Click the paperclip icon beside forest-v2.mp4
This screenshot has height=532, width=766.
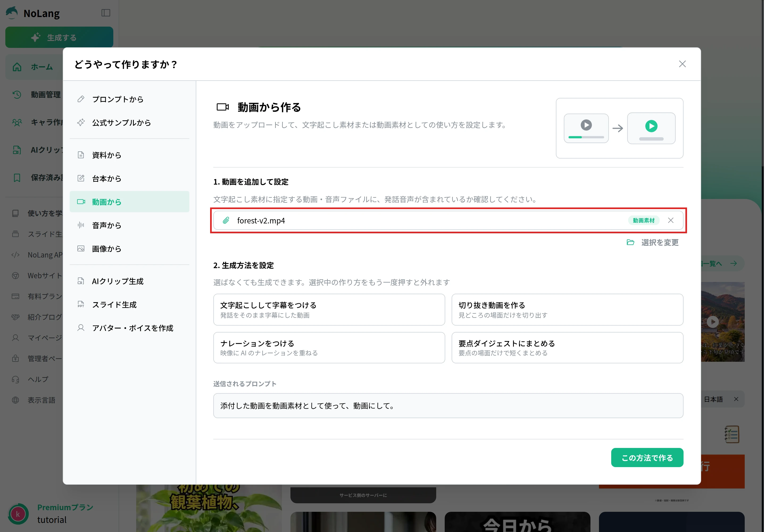tap(226, 220)
